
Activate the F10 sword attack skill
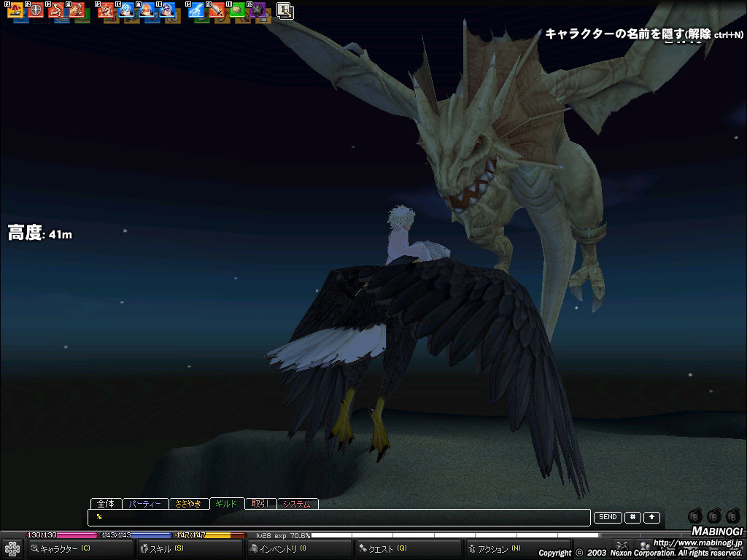click(217, 10)
